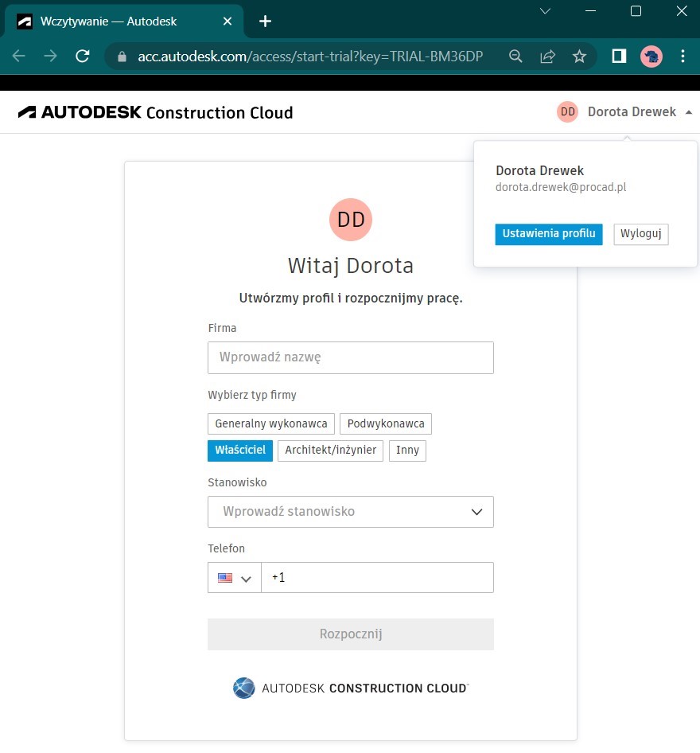700x753 pixels.
Task: Click the Autodesk Construction Cloud header logo
Action: (155, 112)
